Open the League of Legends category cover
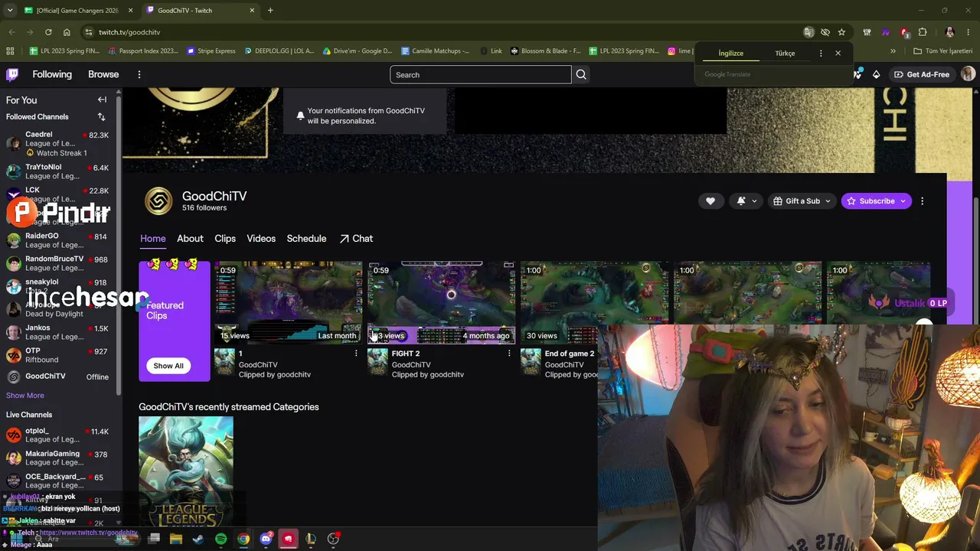 point(186,471)
